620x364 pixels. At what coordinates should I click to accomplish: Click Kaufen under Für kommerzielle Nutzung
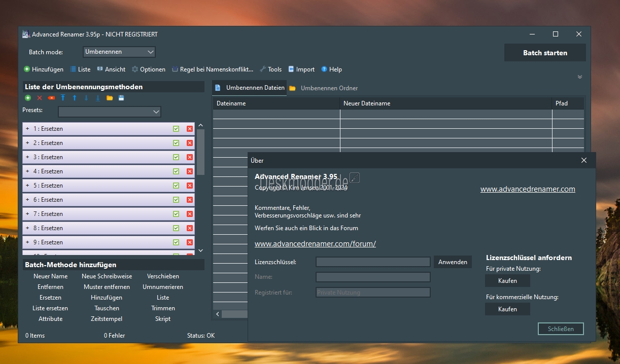pyautogui.click(x=507, y=309)
